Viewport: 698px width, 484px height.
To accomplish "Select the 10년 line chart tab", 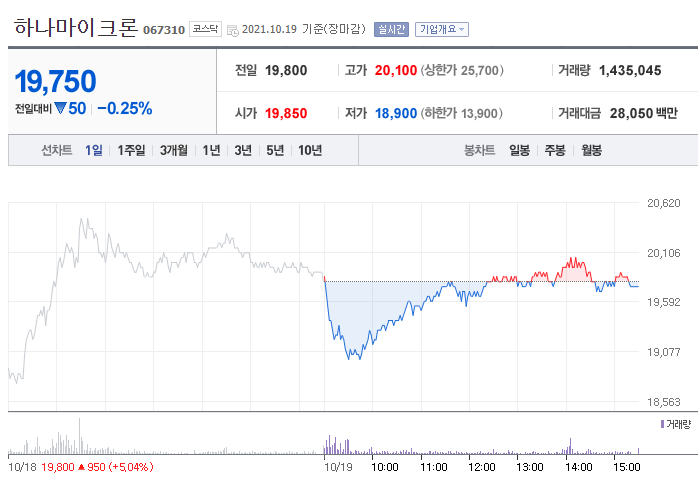I will tap(310, 150).
